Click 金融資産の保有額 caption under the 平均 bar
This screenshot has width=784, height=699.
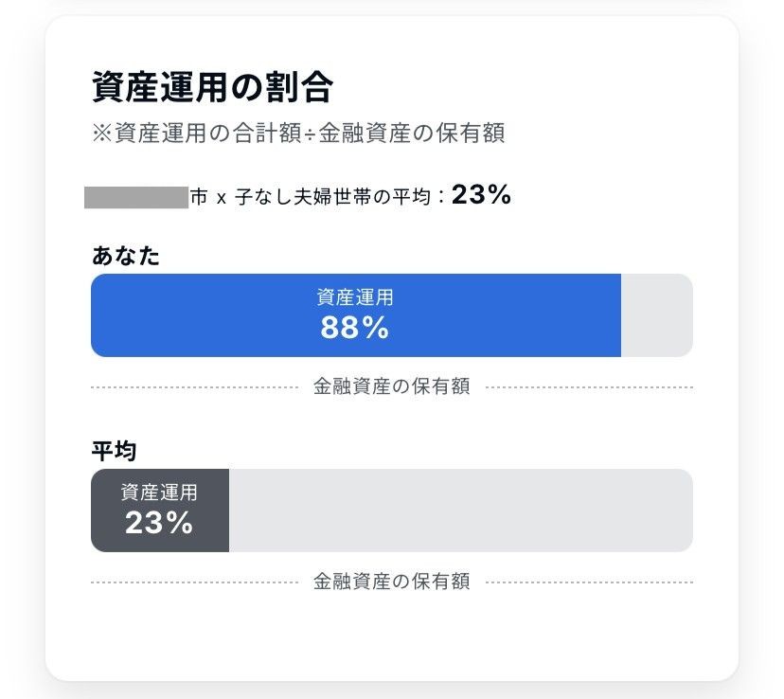(x=392, y=582)
